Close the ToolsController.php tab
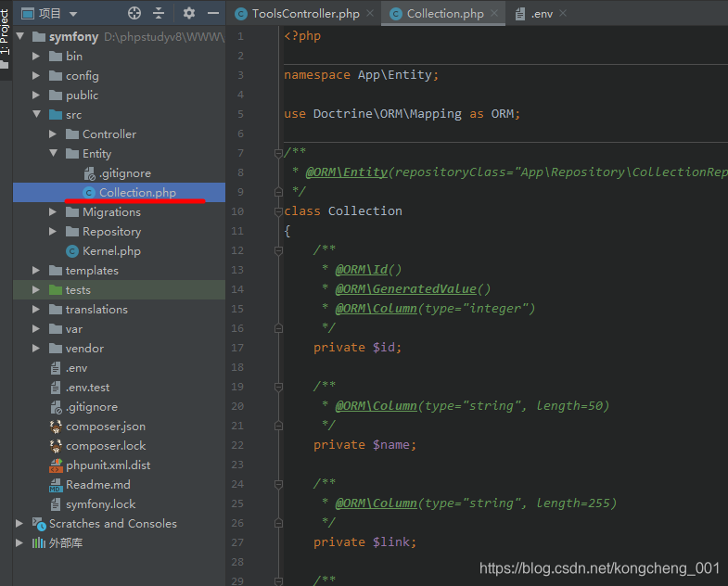Viewport: 728px width, 586px height. [370, 14]
